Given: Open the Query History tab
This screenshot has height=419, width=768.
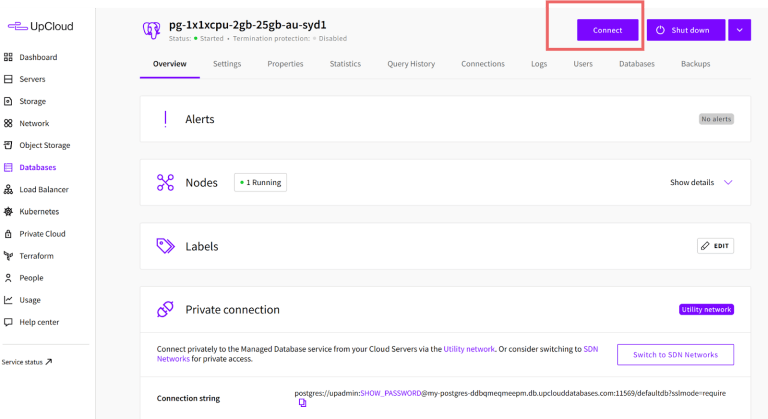Looking at the screenshot, I should click(411, 64).
